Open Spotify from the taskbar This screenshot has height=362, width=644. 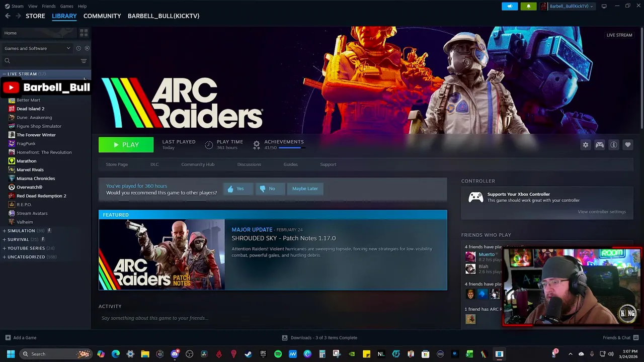click(278, 354)
